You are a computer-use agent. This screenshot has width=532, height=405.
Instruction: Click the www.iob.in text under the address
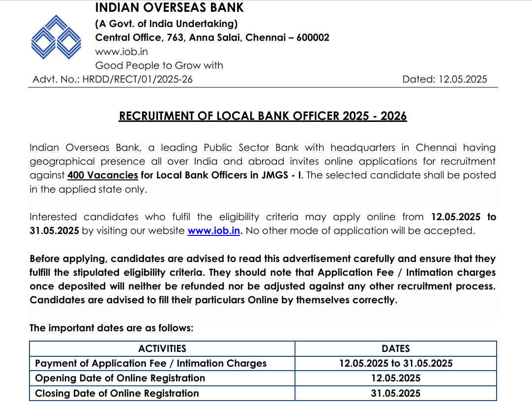coord(121,52)
